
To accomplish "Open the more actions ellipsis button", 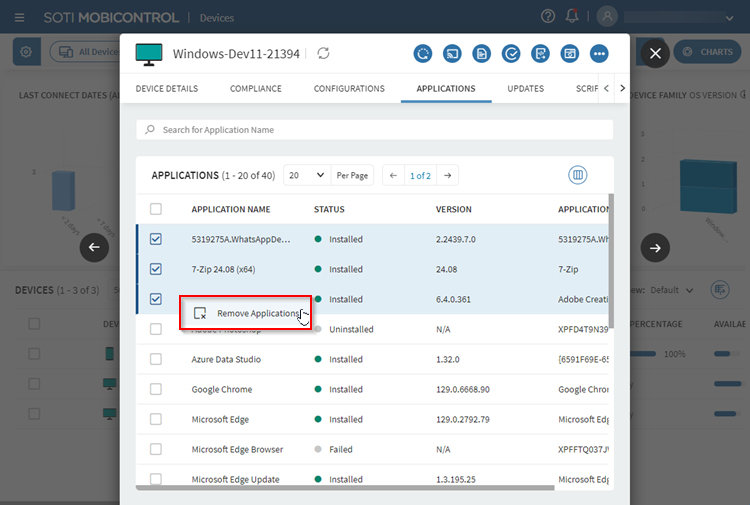I will 599,53.
